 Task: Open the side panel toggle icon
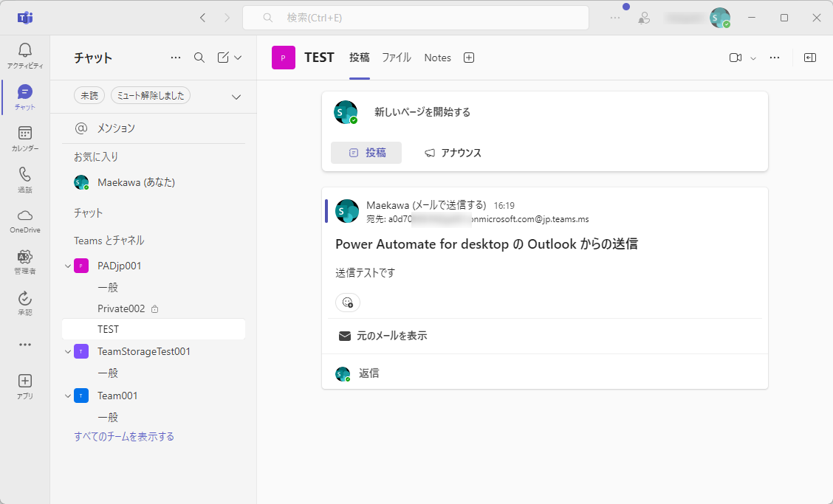[x=810, y=58]
